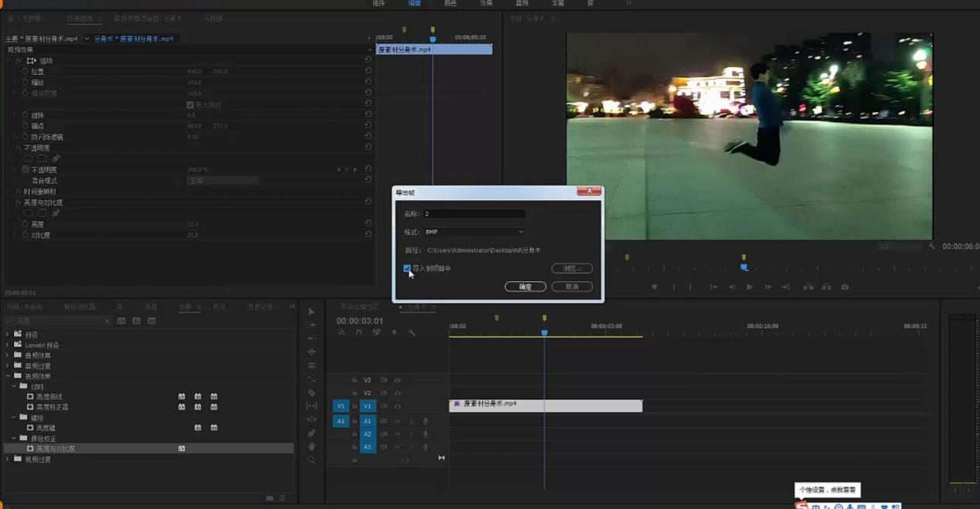980x509 pixels.
Task: Open the 格式 BMP format dropdown
Action: coord(473,232)
